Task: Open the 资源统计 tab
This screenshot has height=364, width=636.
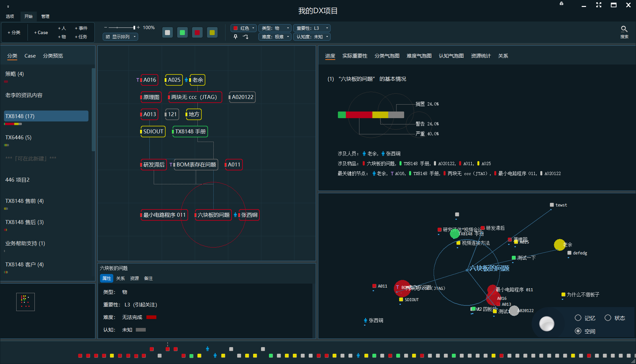Action: (481, 56)
